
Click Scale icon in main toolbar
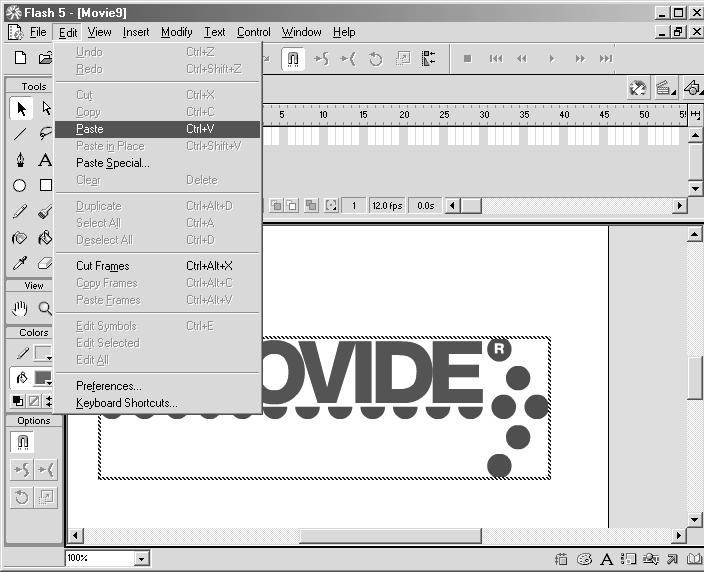[x=403, y=59]
